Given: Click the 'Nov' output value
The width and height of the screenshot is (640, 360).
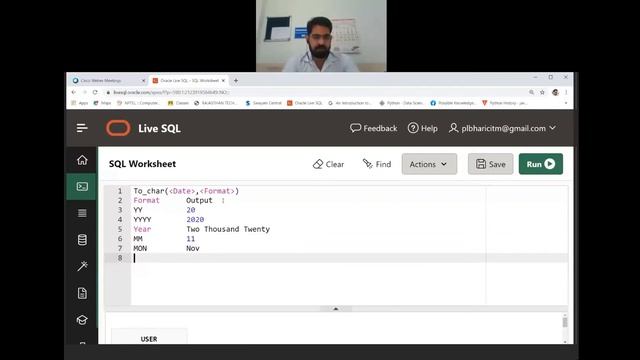Looking at the screenshot, I should (x=193, y=249).
